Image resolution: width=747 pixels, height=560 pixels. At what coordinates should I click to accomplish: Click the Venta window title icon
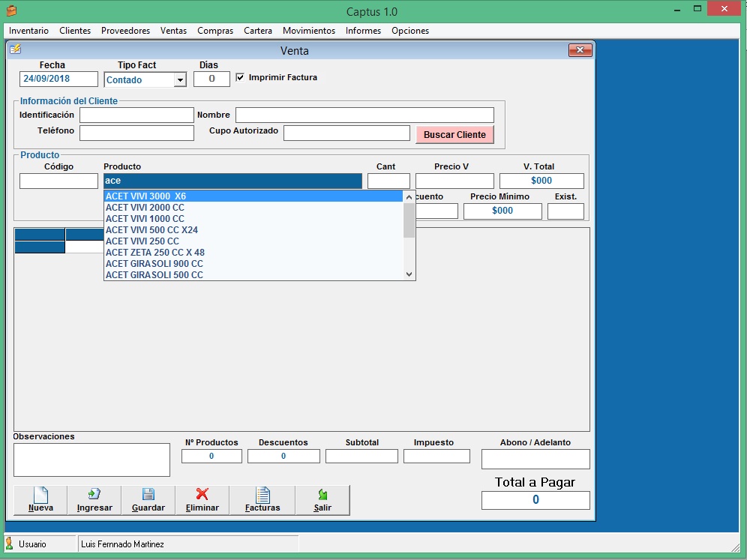[15, 50]
